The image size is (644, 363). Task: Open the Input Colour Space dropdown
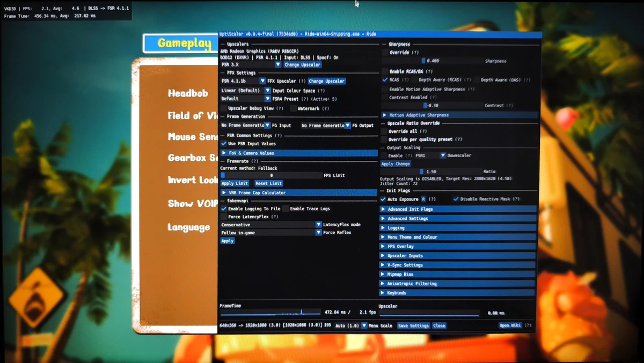[x=246, y=91]
